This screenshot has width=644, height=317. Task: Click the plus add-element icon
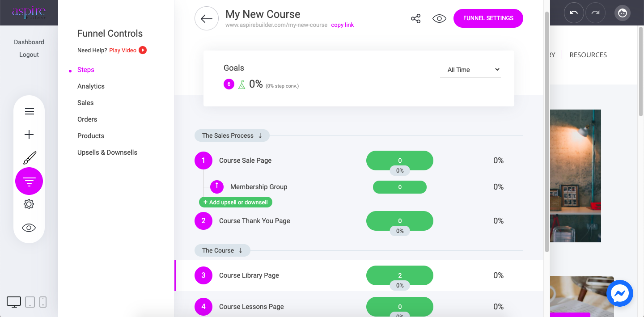pyautogui.click(x=29, y=135)
